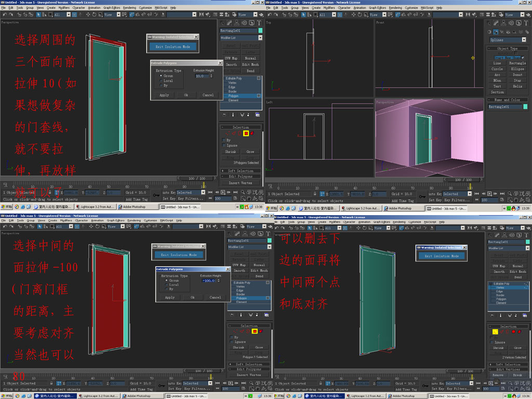532x399 pixels.
Task: Click Play Animation button in top-right window
Action: point(489,194)
